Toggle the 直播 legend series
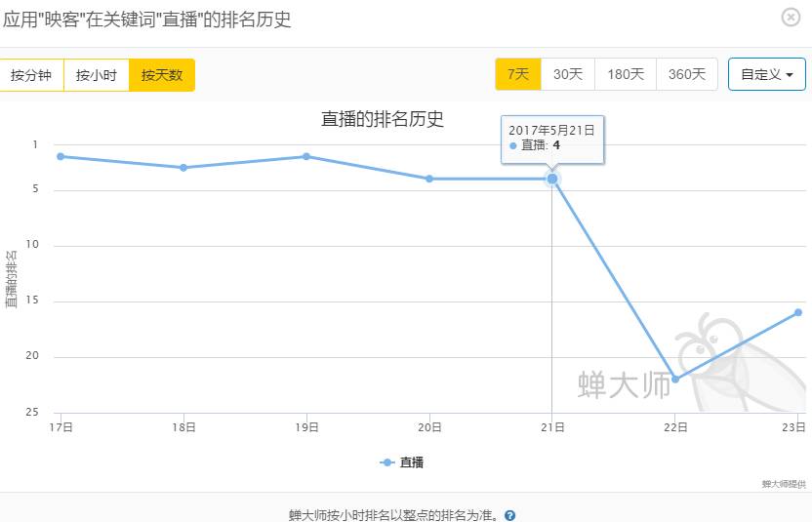812x522 pixels. click(402, 462)
